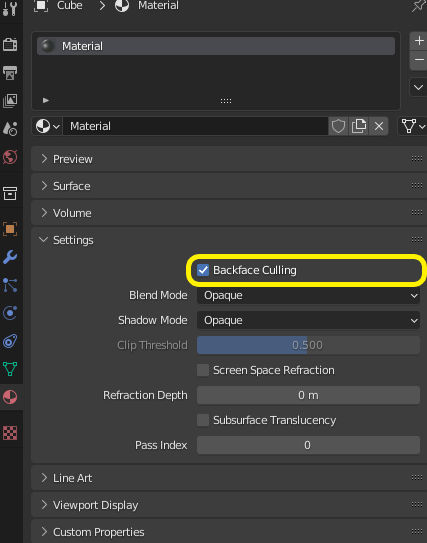
Task: Open the Object Data properties tab
Action: (x=10, y=369)
